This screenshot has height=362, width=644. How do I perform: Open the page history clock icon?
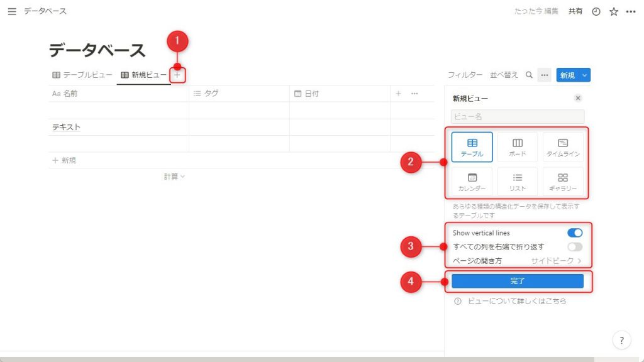[596, 11]
